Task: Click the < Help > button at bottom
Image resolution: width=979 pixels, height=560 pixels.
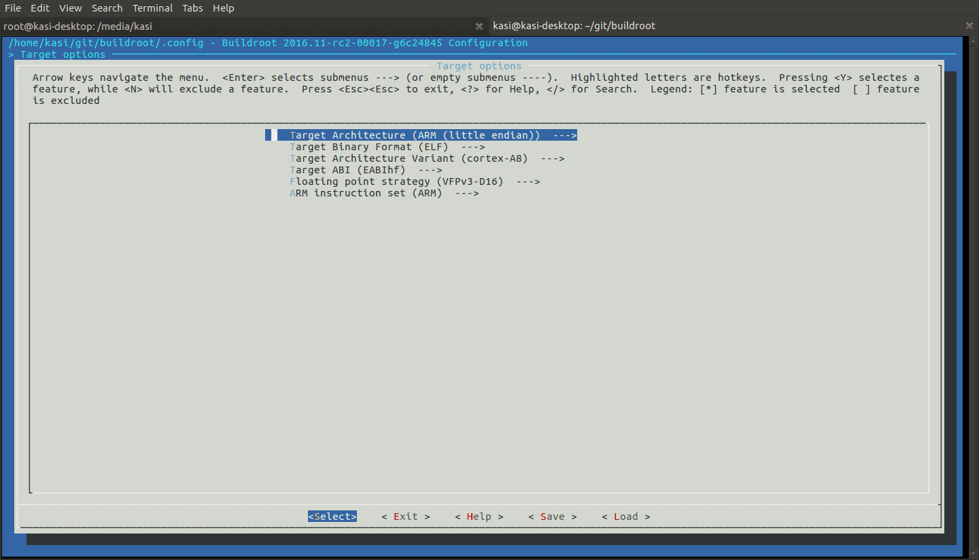Action: click(479, 517)
